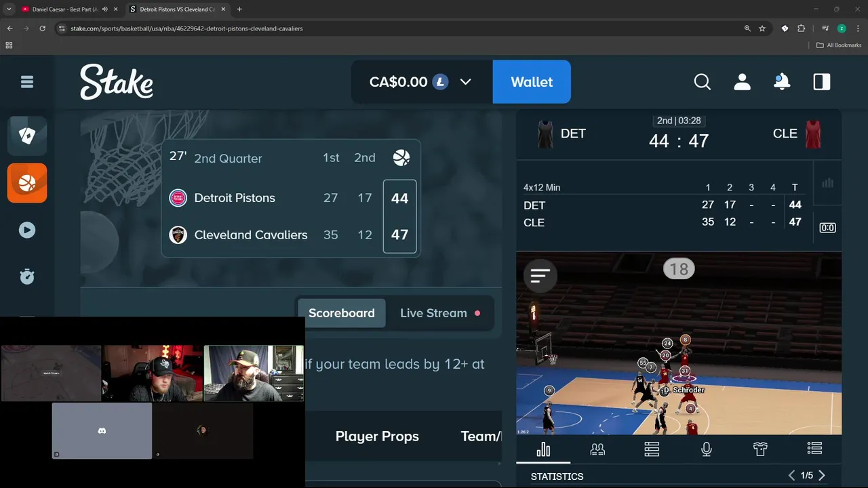The image size is (868, 488).
Task: Select the Team market tab
Action: [481, 436]
